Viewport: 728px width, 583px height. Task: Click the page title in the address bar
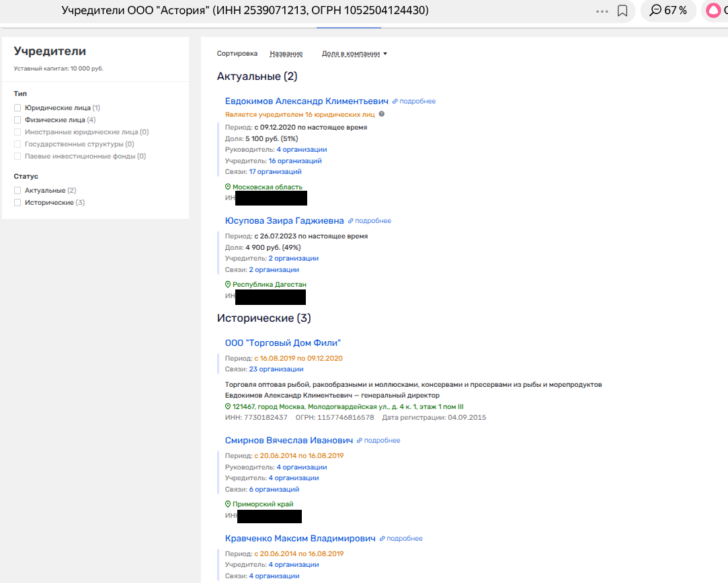tap(245, 11)
